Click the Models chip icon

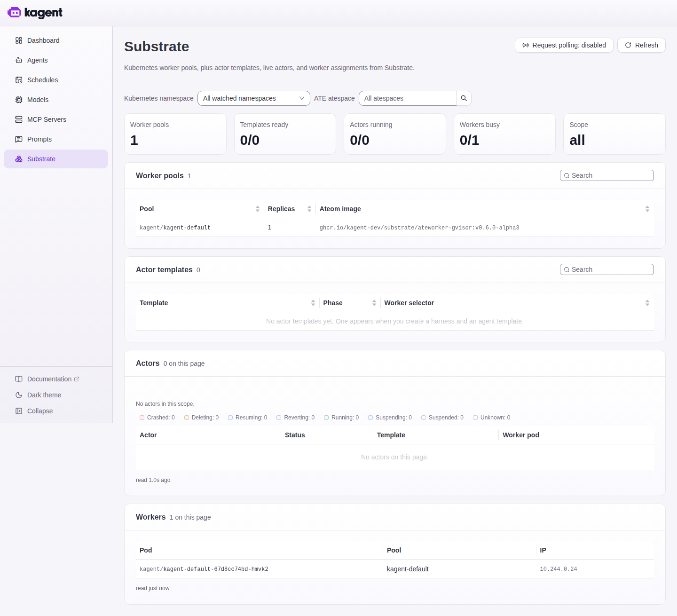pyautogui.click(x=19, y=100)
